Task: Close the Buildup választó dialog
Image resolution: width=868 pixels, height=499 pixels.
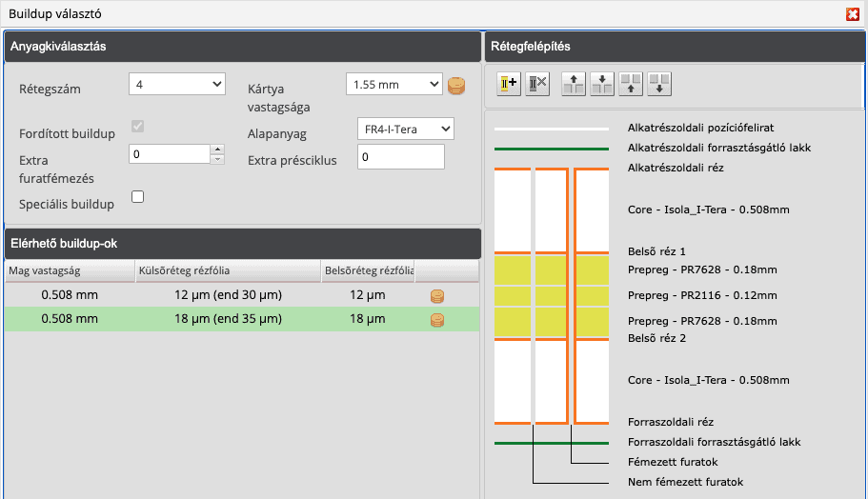Action: (x=853, y=13)
